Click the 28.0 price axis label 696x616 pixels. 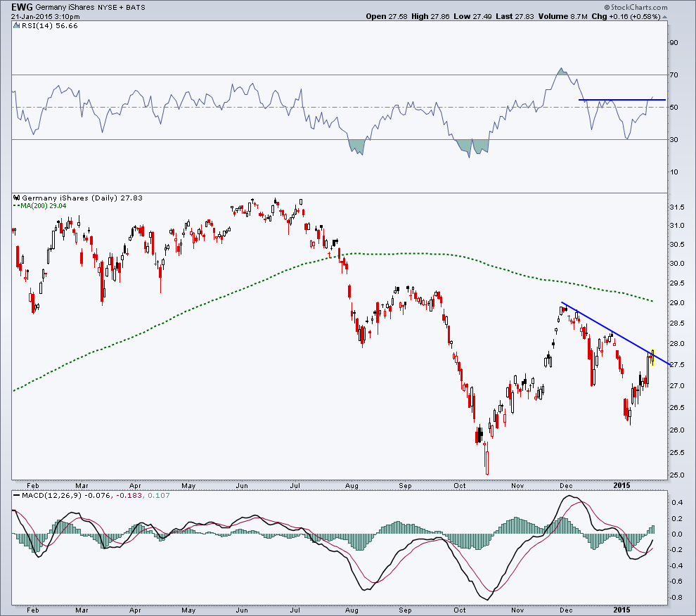click(x=677, y=344)
